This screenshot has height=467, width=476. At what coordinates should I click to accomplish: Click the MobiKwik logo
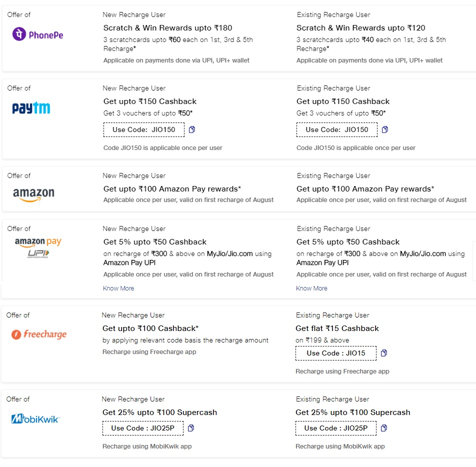35,419
